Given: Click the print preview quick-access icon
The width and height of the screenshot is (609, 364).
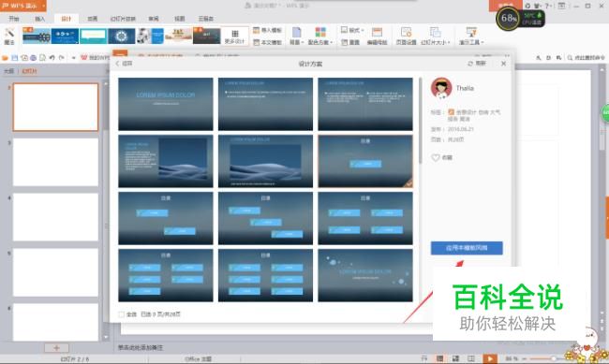Looking at the screenshot, I should tap(43, 58).
